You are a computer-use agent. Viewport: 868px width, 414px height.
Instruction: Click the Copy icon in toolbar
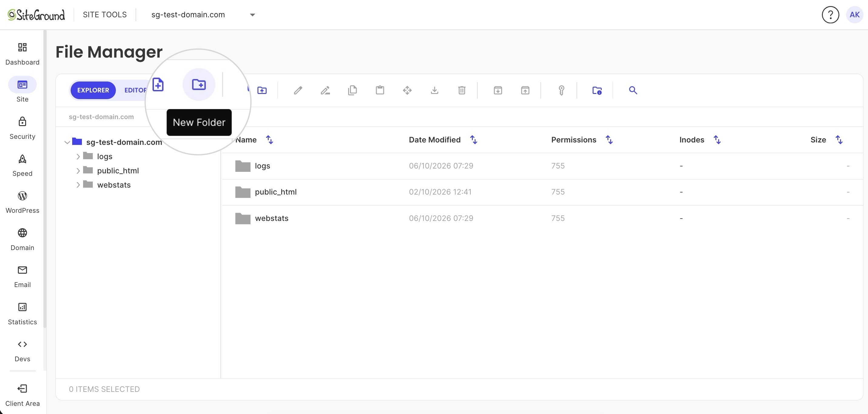tap(352, 90)
